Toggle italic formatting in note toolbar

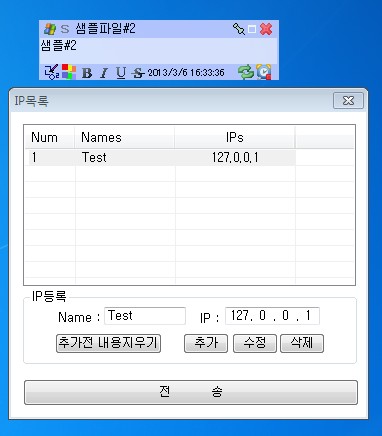[104, 73]
